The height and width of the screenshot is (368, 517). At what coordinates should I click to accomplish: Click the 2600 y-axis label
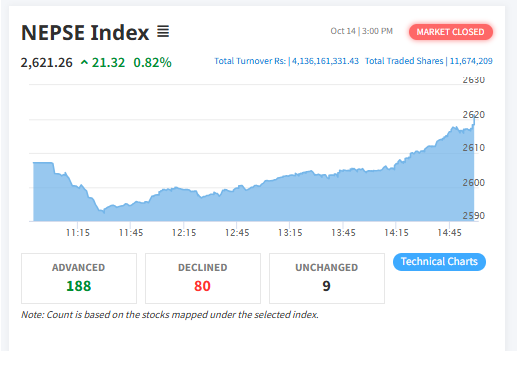[473, 182]
